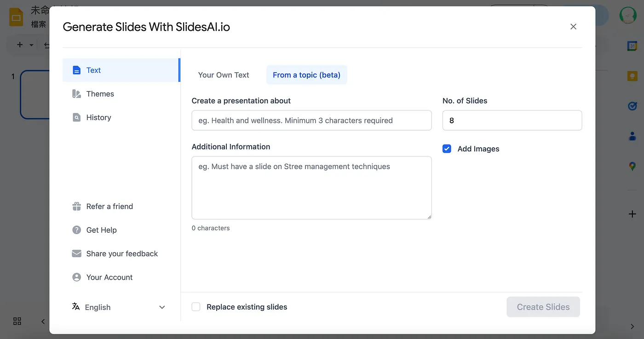The image size is (644, 339).
Task: Click the Additional Information text area
Action: (x=311, y=188)
